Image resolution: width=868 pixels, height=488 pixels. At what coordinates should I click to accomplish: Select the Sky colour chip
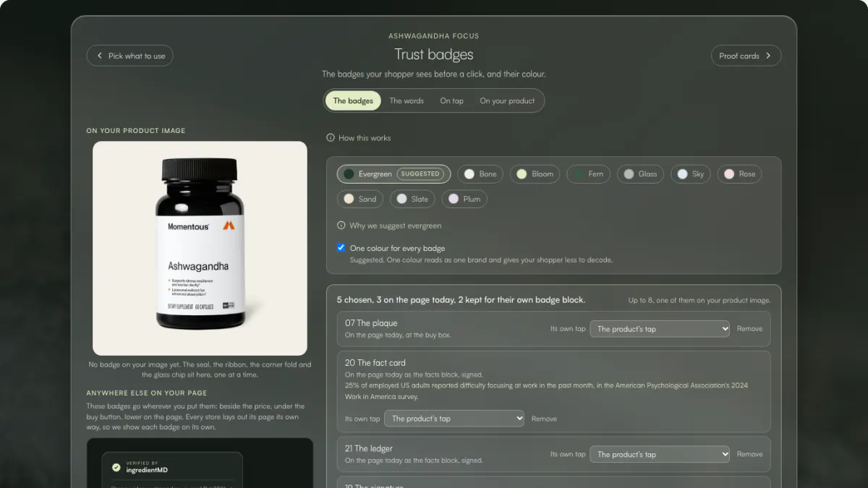[x=690, y=174]
